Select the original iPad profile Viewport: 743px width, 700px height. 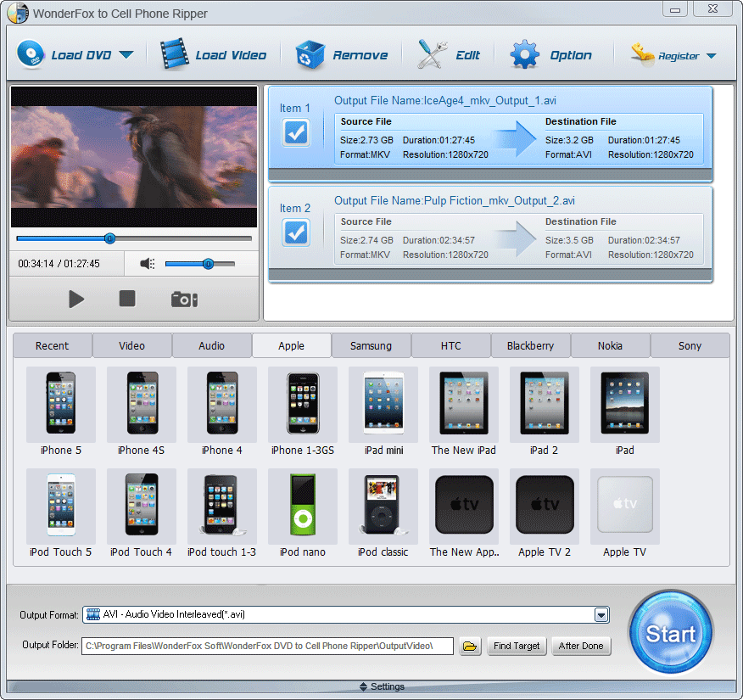coord(625,412)
